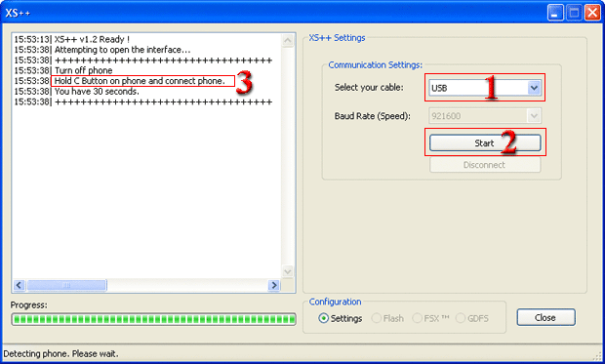Close the XS++ window with red X

click(x=592, y=13)
